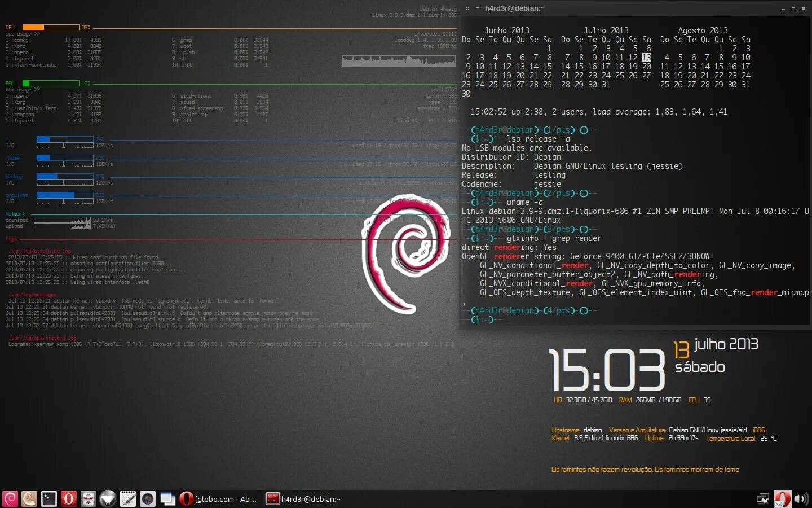The width and height of the screenshot is (812, 508).
Task: Click the terminal title 'h4rd3r@debian:~'
Action: coord(515,8)
